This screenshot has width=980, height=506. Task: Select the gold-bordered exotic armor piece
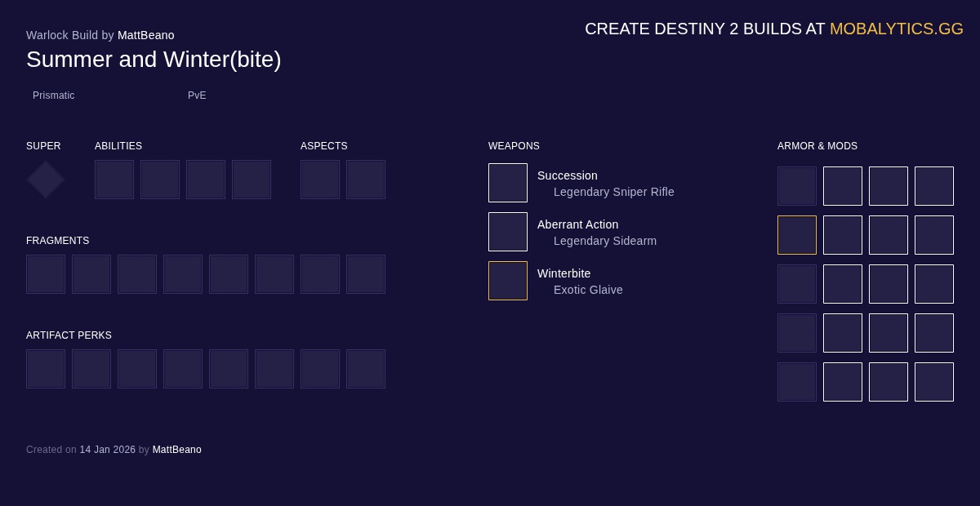(x=797, y=235)
